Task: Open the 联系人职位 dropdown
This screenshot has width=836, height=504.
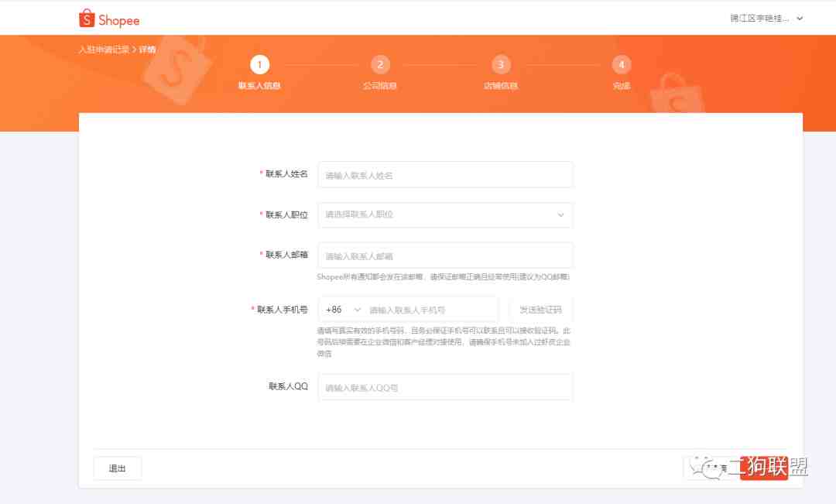Action: click(x=445, y=215)
